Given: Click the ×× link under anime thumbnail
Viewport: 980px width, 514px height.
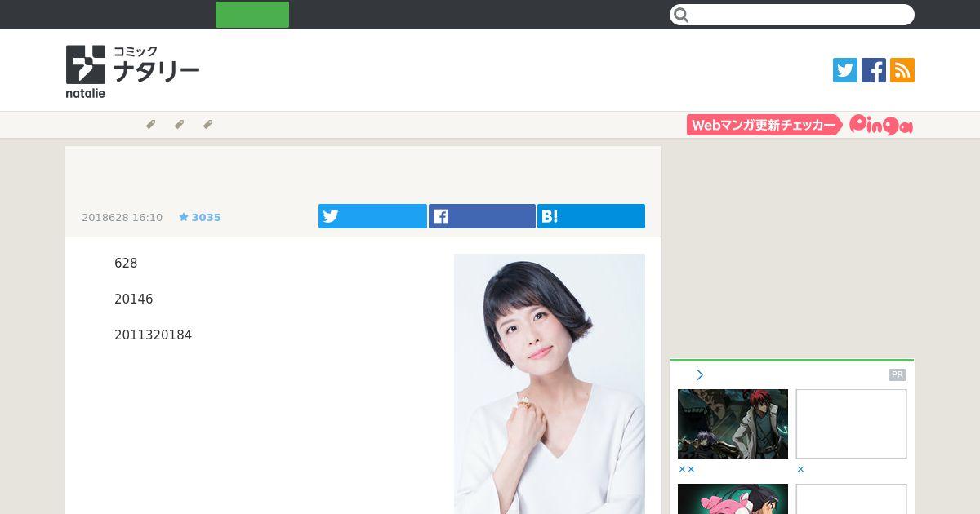Looking at the screenshot, I should click(686, 470).
